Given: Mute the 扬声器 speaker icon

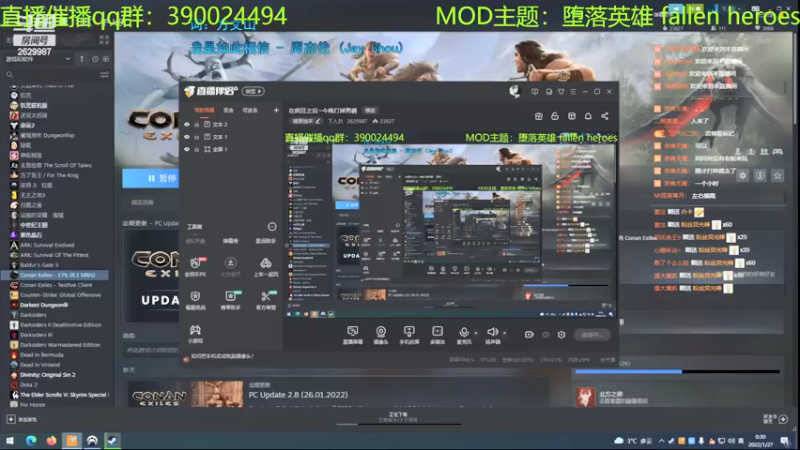Looking at the screenshot, I should pyautogui.click(x=492, y=332).
